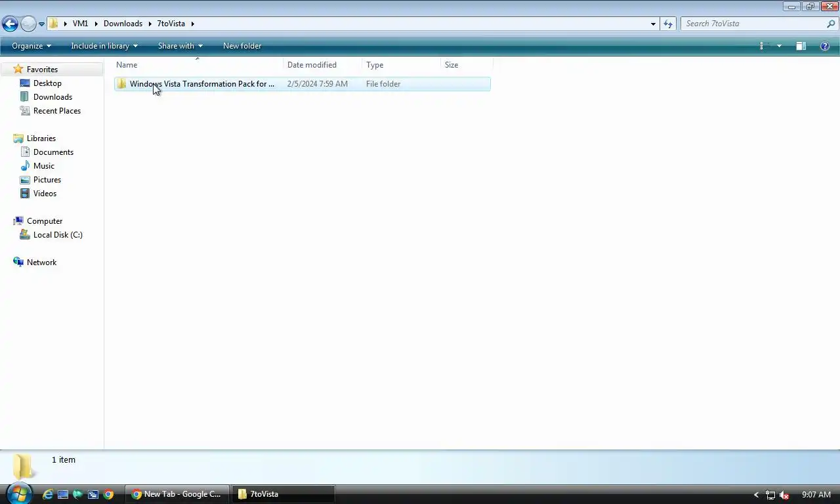Click the magnifier search icon
The image size is (840, 504).
click(831, 24)
